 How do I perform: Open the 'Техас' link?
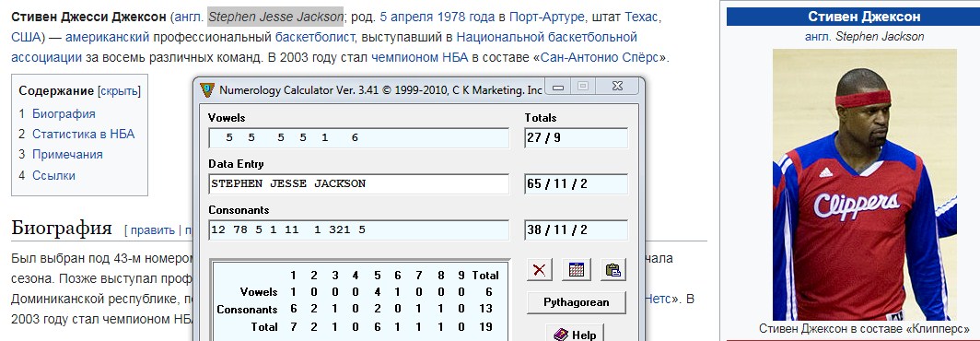point(642,17)
